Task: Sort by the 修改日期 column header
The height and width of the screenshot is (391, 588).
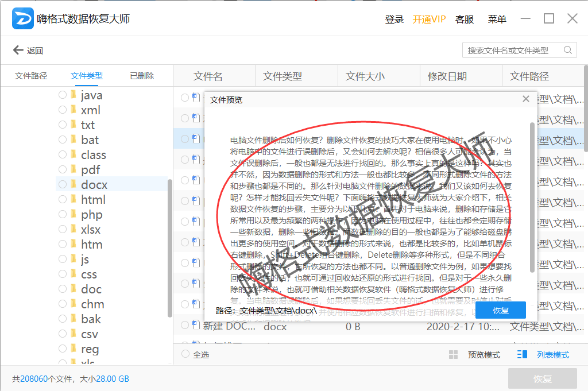Action: (447, 76)
